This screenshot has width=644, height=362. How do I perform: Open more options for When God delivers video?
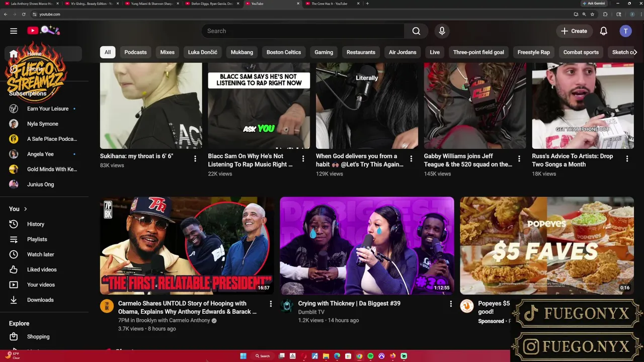point(411,159)
